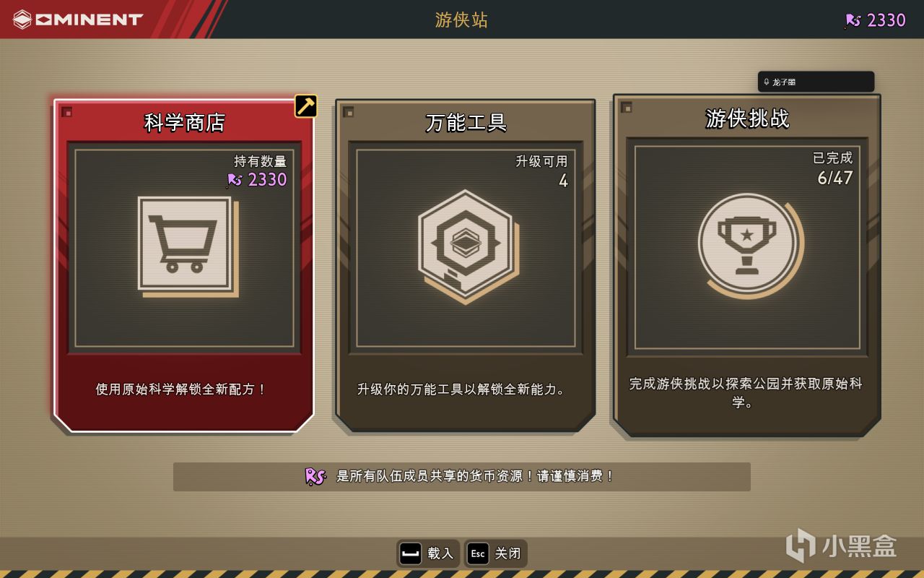Viewport: 924px width, 578px height.
Task: Click the 使用原始科学解锁全新配方 description
Action: (x=181, y=389)
